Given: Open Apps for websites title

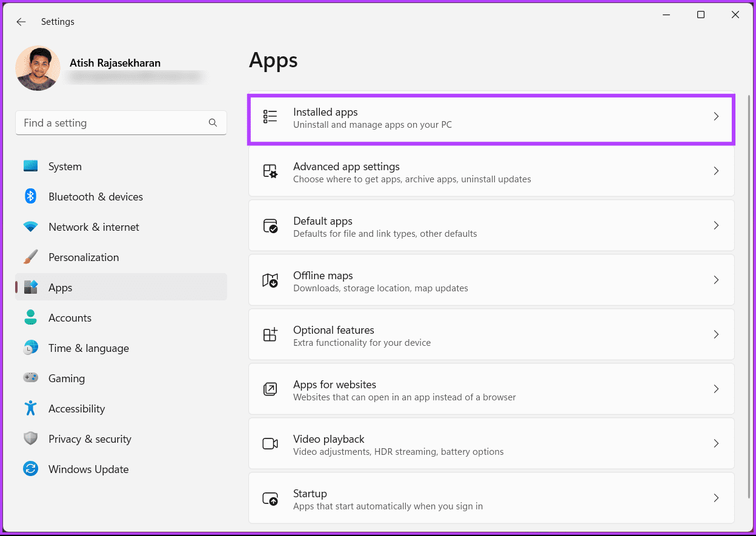Looking at the screenshot, I should (334, 385).
